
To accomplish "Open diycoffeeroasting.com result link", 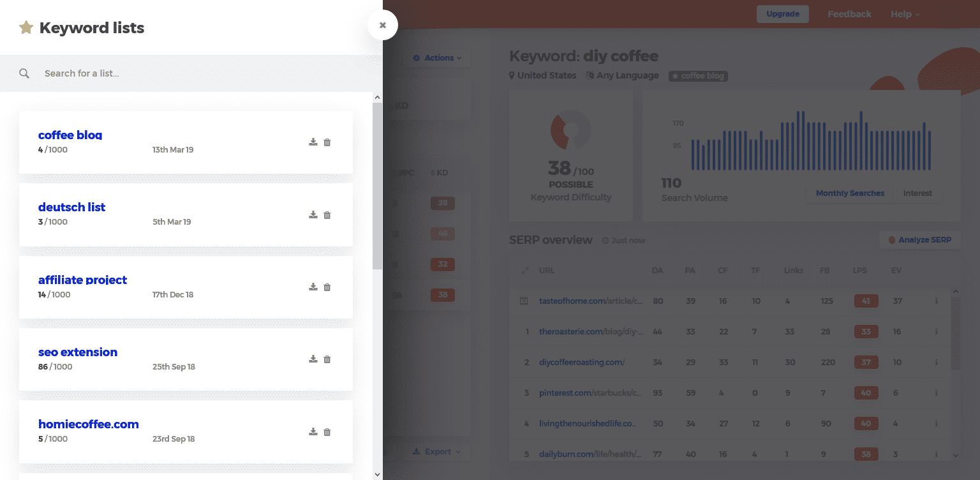I will coord(582,362).
